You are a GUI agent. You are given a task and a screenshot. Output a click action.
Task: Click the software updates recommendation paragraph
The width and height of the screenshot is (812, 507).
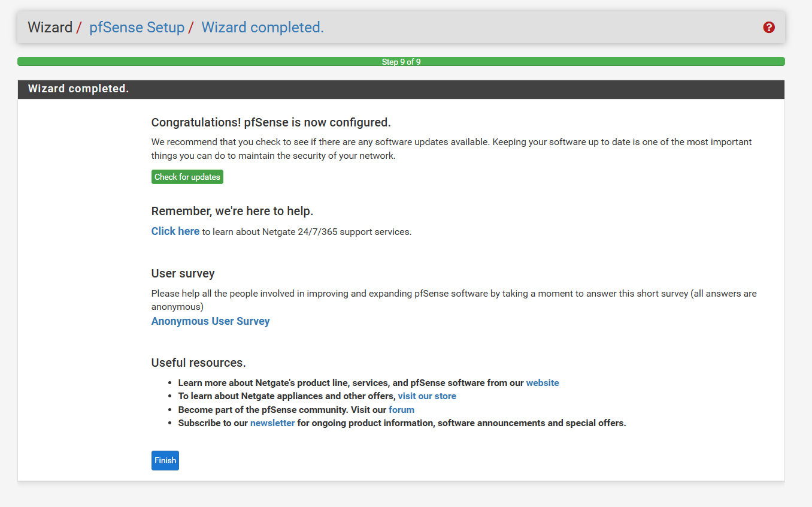click(451, 149)
